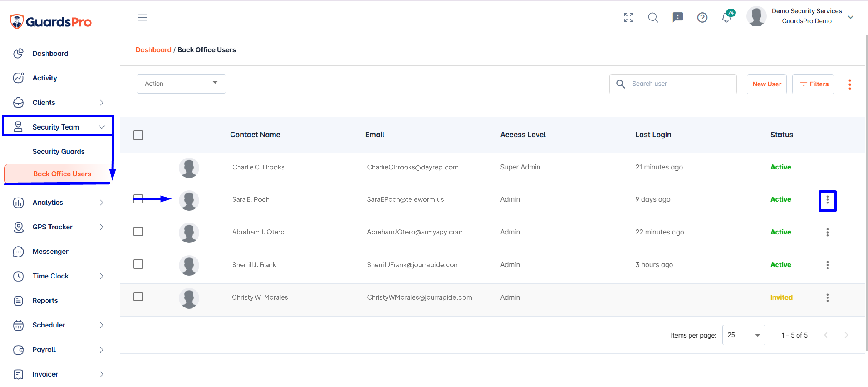
Task: Click the GuardsPro logo
Action: click(51, 22)
